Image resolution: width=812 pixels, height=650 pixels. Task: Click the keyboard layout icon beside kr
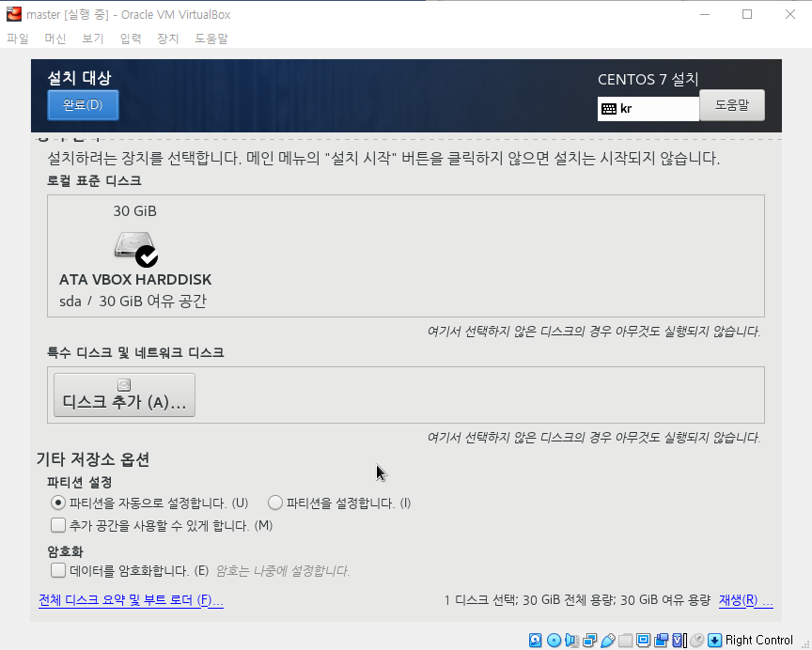(609, 109)
